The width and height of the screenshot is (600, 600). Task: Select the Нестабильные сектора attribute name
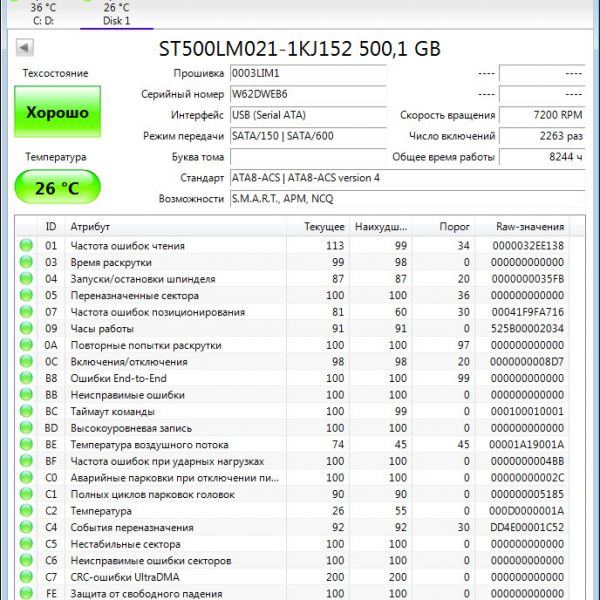[126, 544]
